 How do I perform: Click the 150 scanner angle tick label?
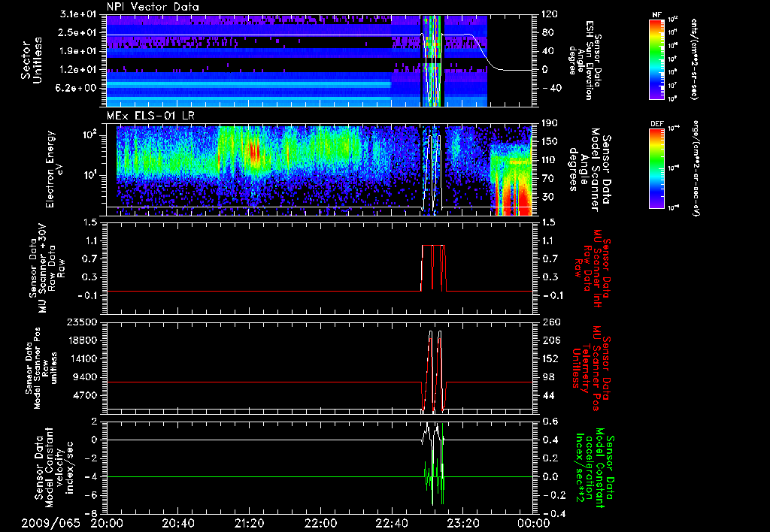click(x=548, y=142)
